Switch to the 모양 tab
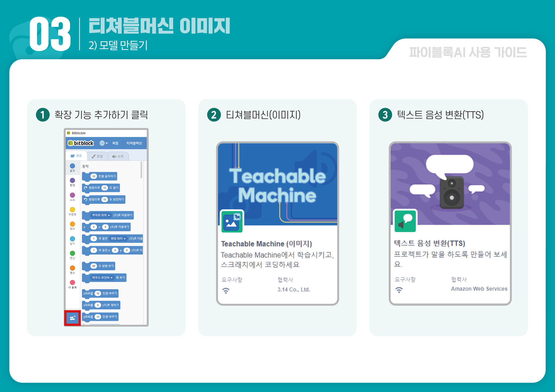555x392 pixels. 97,156
